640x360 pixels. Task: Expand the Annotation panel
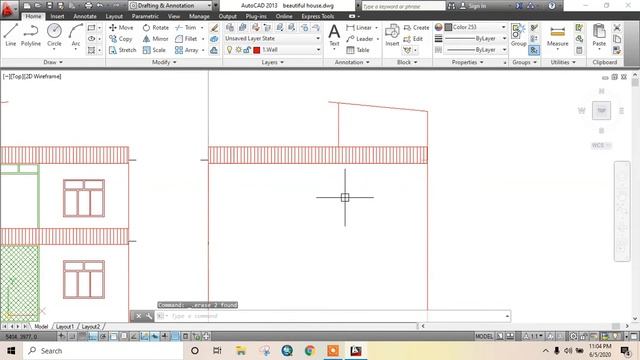(352, 62)
